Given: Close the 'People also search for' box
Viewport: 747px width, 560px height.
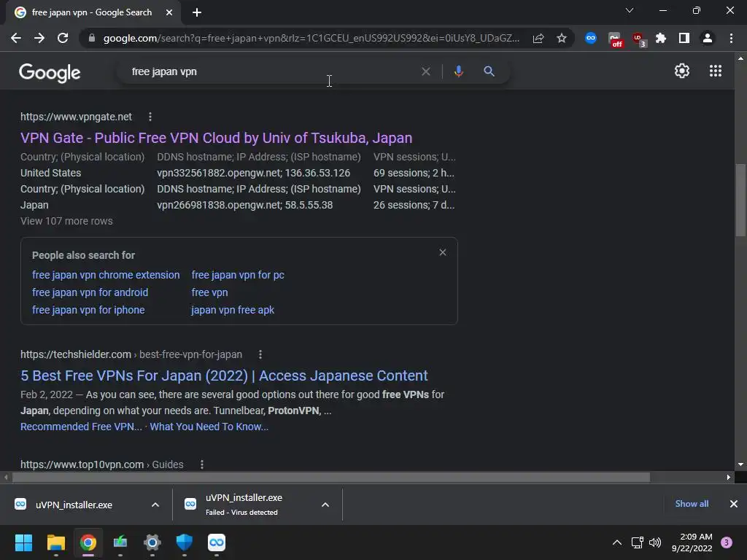Looking at the screenshot, I should (x=443, y=252).
